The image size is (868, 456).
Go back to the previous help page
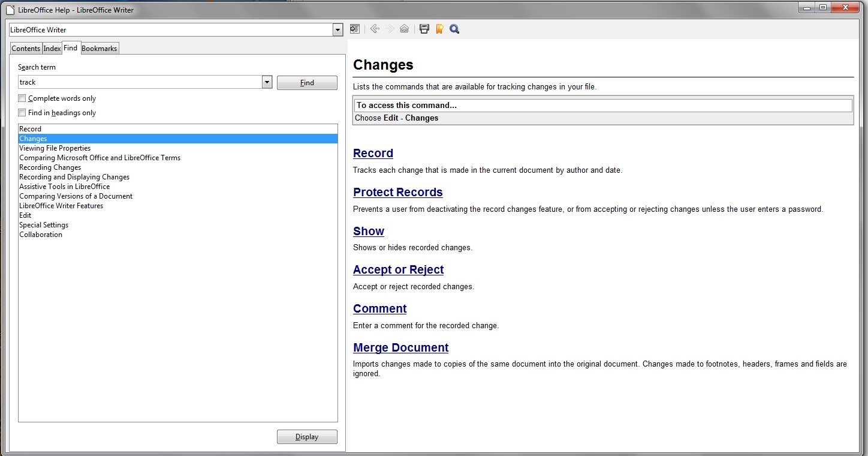click(375, 29)
